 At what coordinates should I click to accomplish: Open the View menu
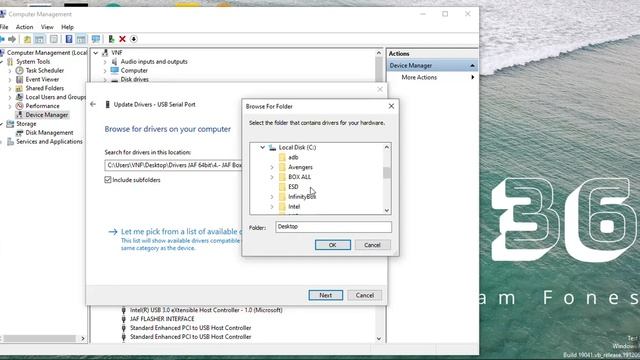point(47,27)
